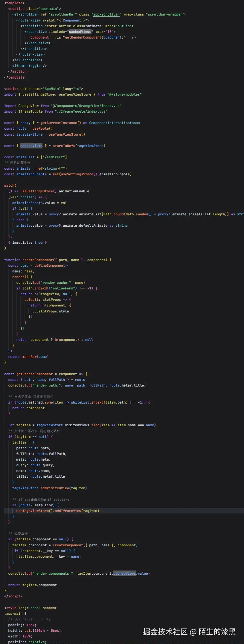The height and width of the screenshot is (644, 244).
Task: Click the style lang="scss" scoped tag
Action: (30, 608)
